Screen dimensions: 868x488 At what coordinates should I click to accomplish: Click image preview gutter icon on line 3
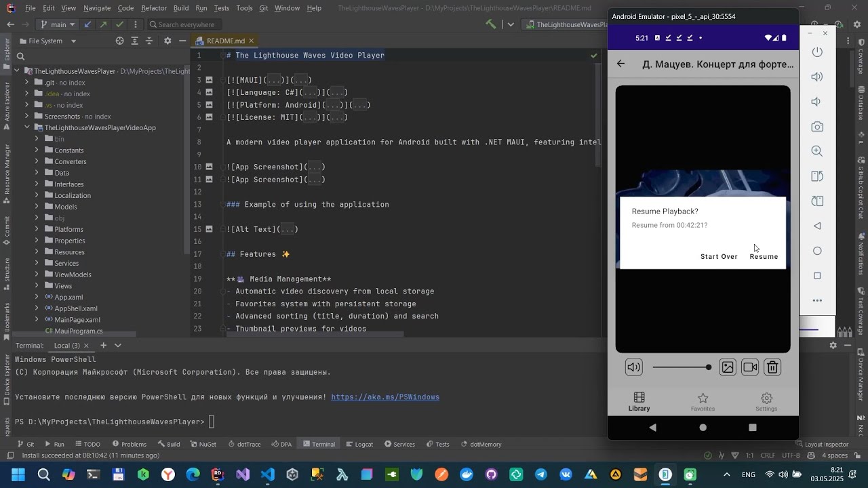coord(210,80)
